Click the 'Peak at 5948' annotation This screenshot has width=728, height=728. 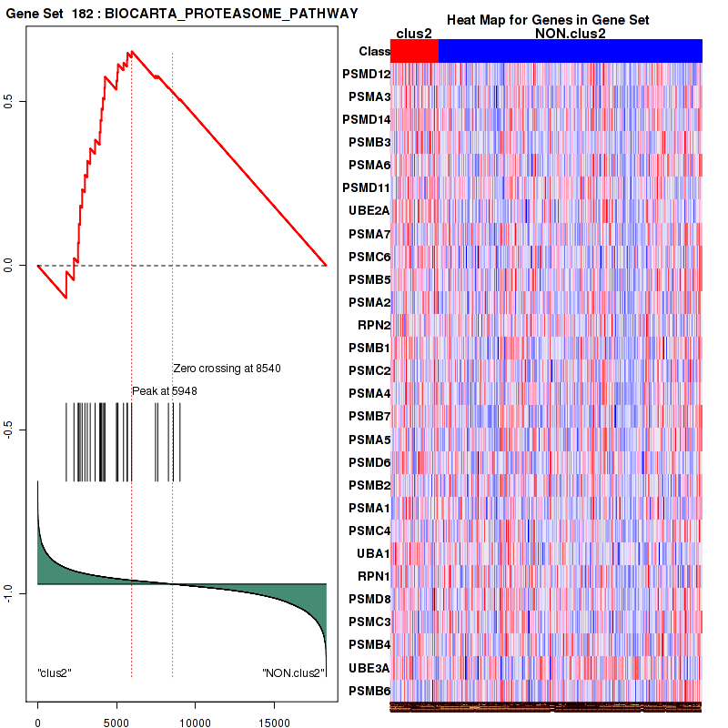(x=165, y=390)
